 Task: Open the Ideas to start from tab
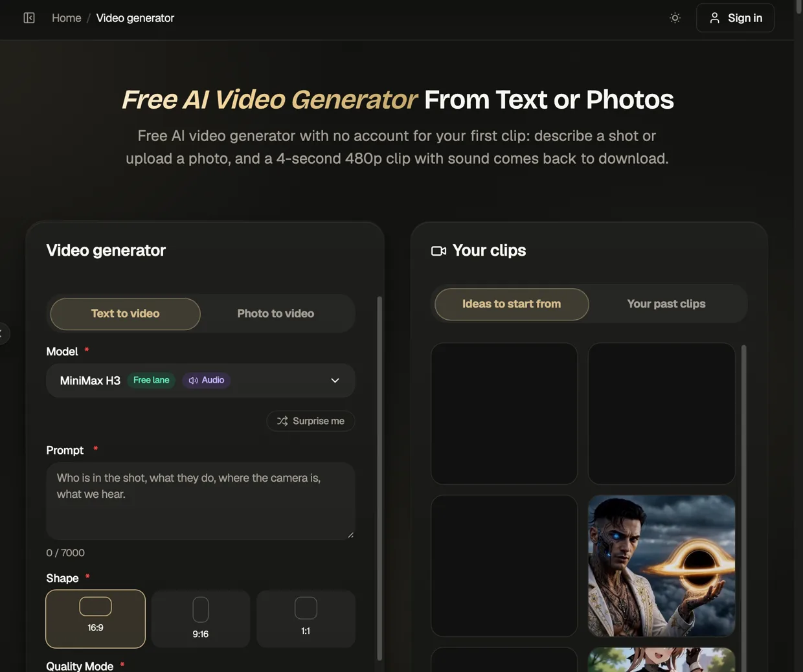512,304
